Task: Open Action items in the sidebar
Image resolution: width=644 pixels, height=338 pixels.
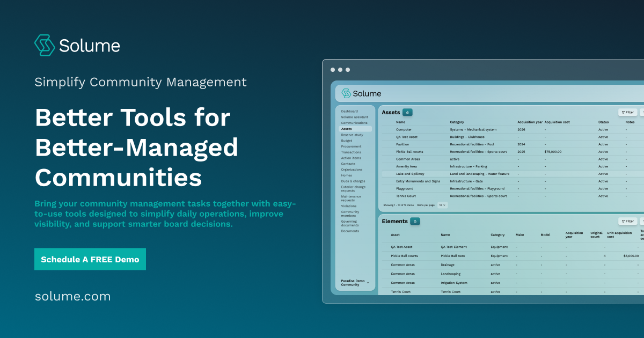Action: [351, 158]
